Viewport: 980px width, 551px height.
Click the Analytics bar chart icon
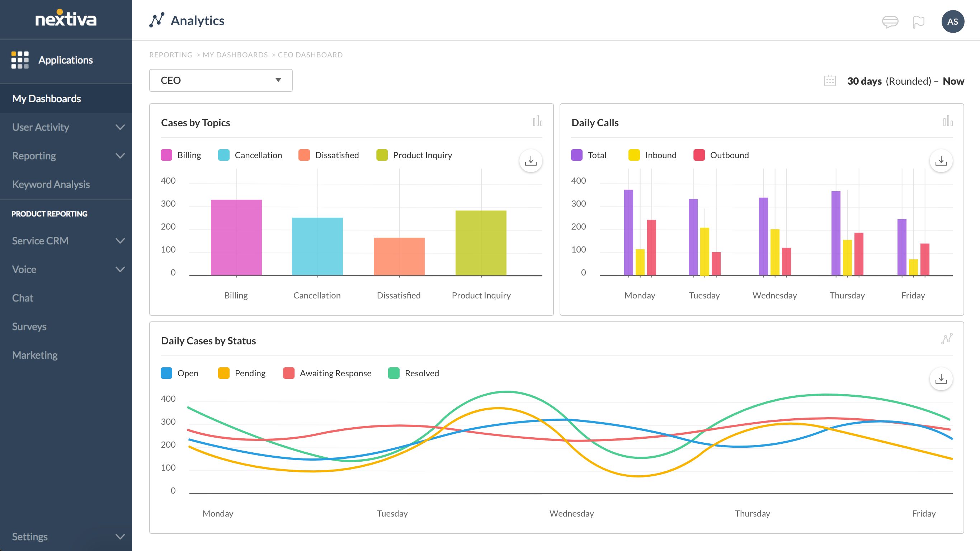point(537,121)
